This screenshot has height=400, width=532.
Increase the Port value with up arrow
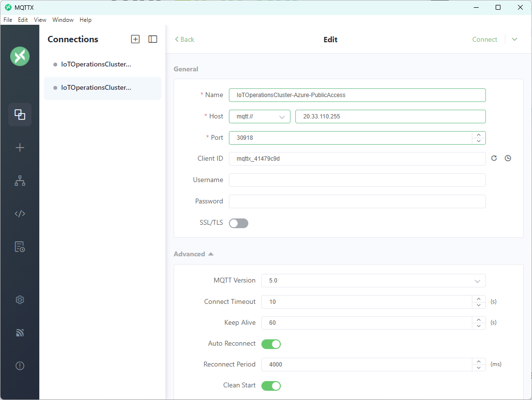click(x=479, y=134)
